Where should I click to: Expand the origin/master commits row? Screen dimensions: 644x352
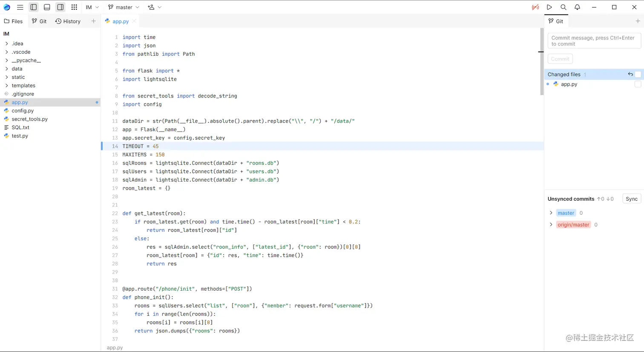[551, 225]
